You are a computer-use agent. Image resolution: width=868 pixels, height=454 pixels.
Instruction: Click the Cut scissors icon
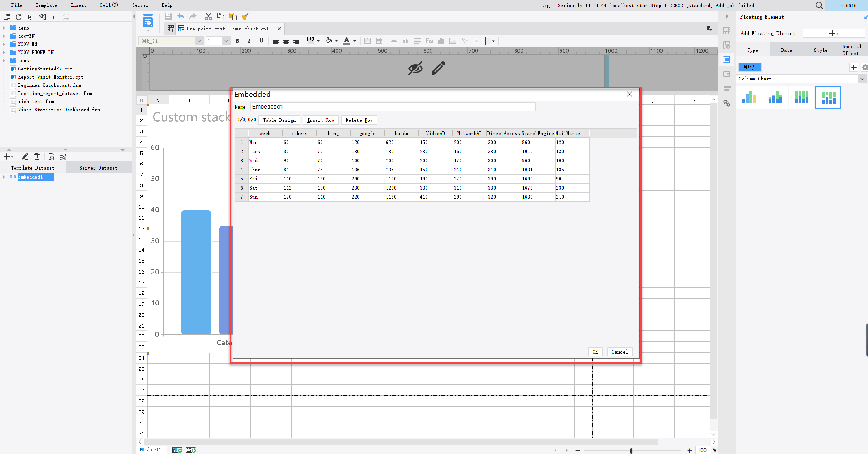(x=208, y=16)
